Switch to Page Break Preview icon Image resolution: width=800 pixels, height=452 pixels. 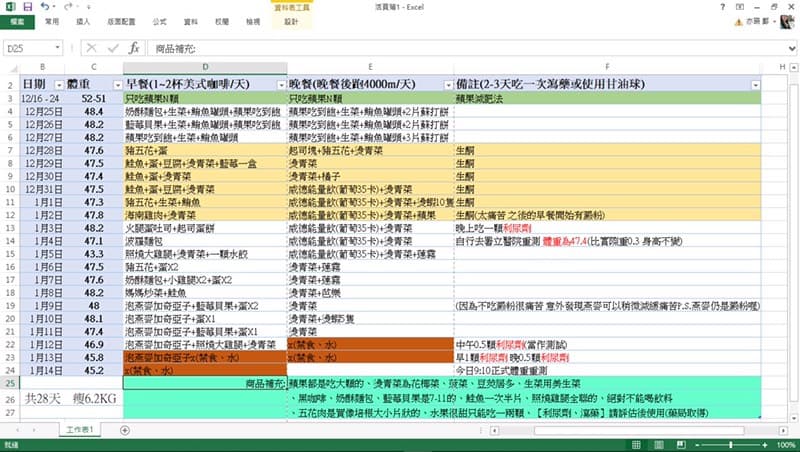[x=681, y=445]
